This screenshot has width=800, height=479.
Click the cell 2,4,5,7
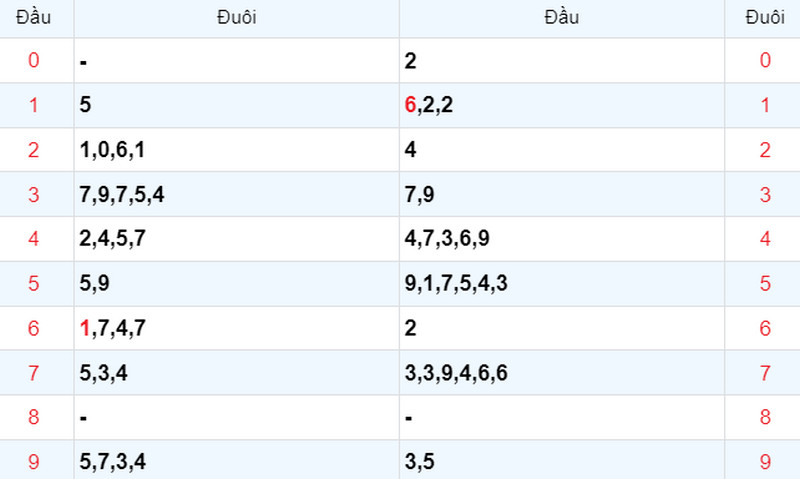pyautogui.click(x=237, y=239)
